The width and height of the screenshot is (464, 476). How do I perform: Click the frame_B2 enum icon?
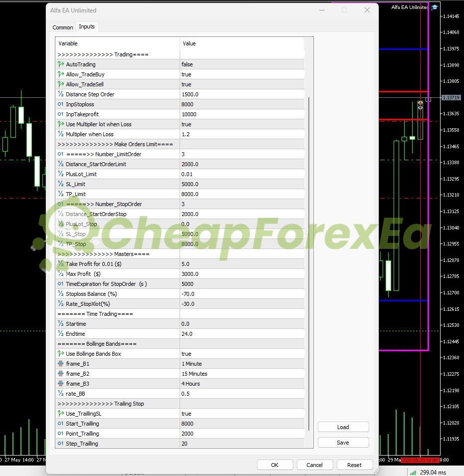pyautogui.click(x=61, y=374)
